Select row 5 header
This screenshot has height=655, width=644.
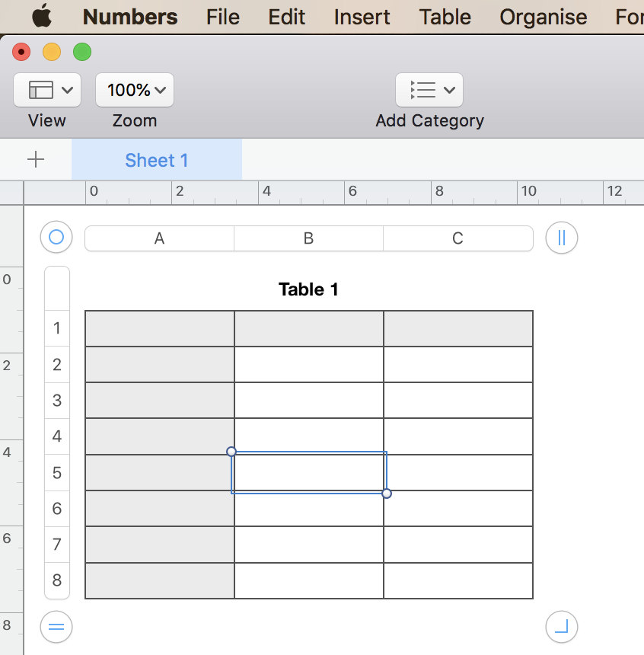(x=57, y=473)
